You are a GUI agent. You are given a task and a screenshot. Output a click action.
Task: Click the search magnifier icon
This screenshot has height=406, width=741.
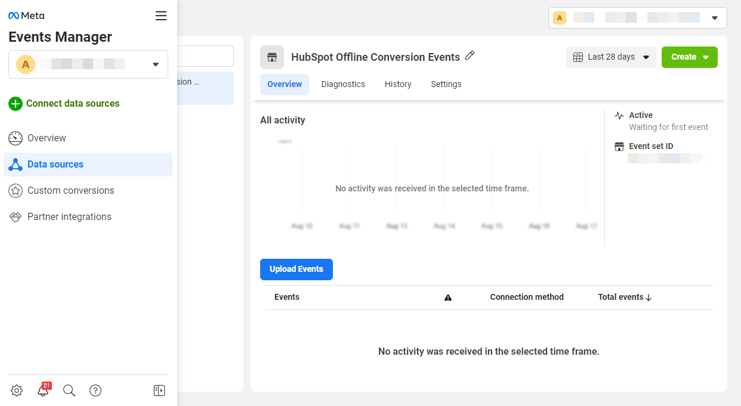tap(69, 390)
